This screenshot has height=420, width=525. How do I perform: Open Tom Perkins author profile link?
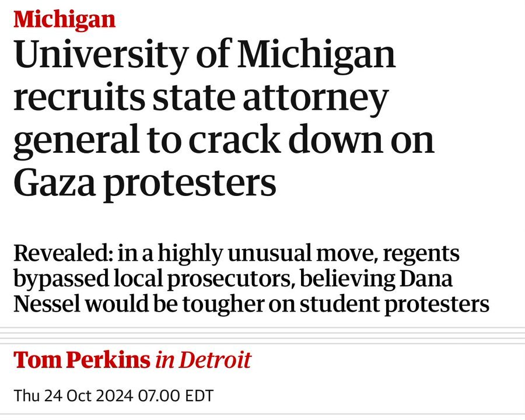pos(82,360)
